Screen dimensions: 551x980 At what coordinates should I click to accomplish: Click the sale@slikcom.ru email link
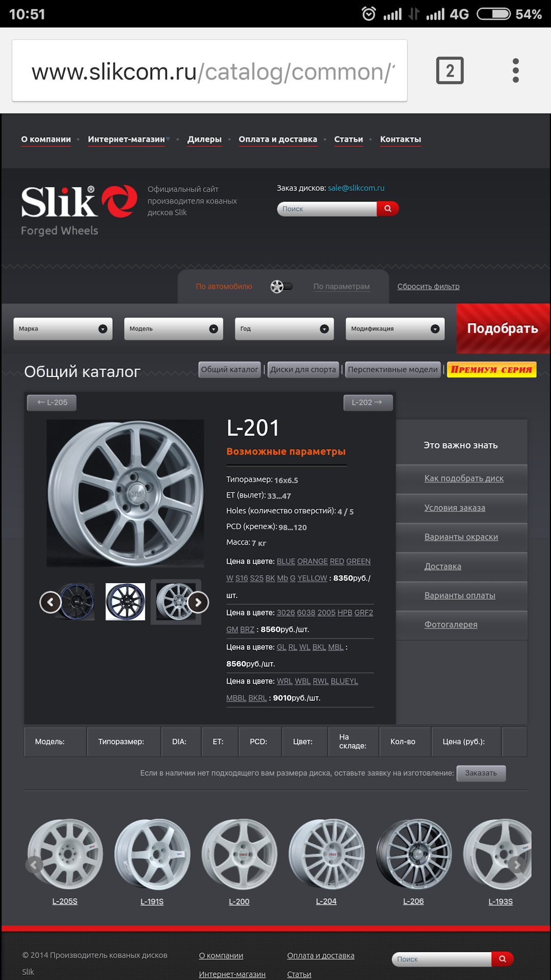coord(356,188)
